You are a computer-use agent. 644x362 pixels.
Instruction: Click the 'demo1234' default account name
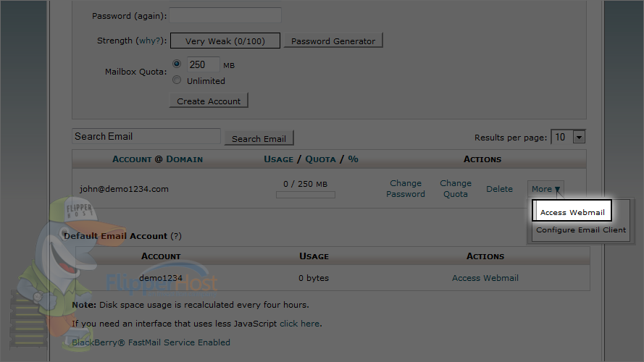pos(161,278)
